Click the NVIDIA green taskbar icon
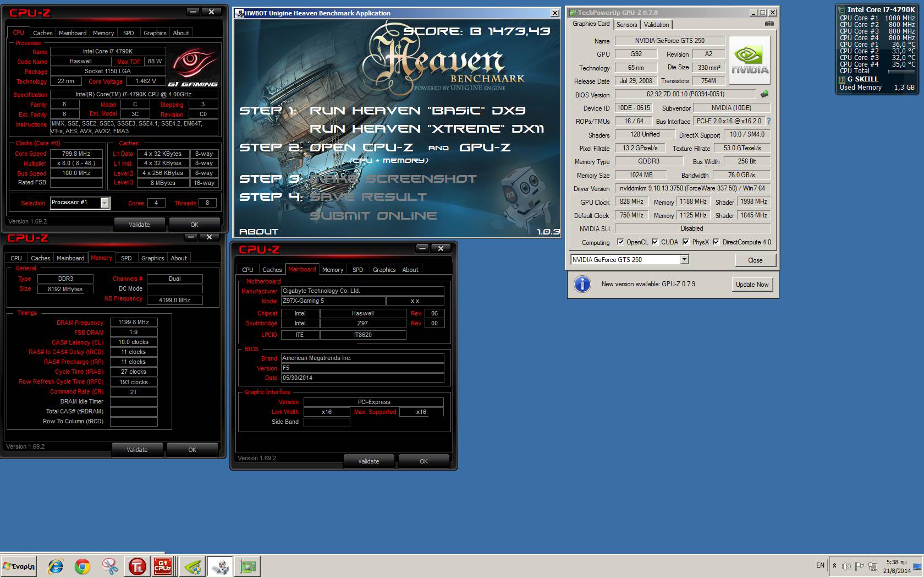The height and width of the screenshot is (578, 924). tap(193, 566)
